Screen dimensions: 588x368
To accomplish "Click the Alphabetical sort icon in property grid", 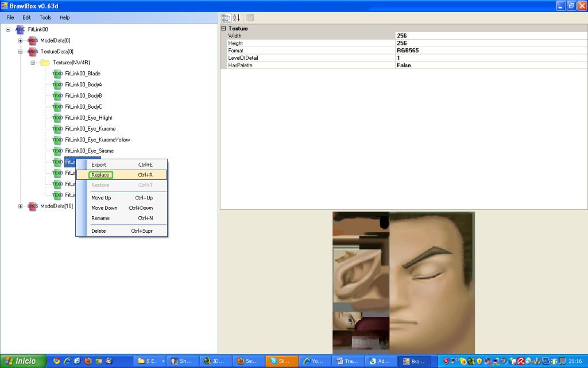I will coord(237,18).
